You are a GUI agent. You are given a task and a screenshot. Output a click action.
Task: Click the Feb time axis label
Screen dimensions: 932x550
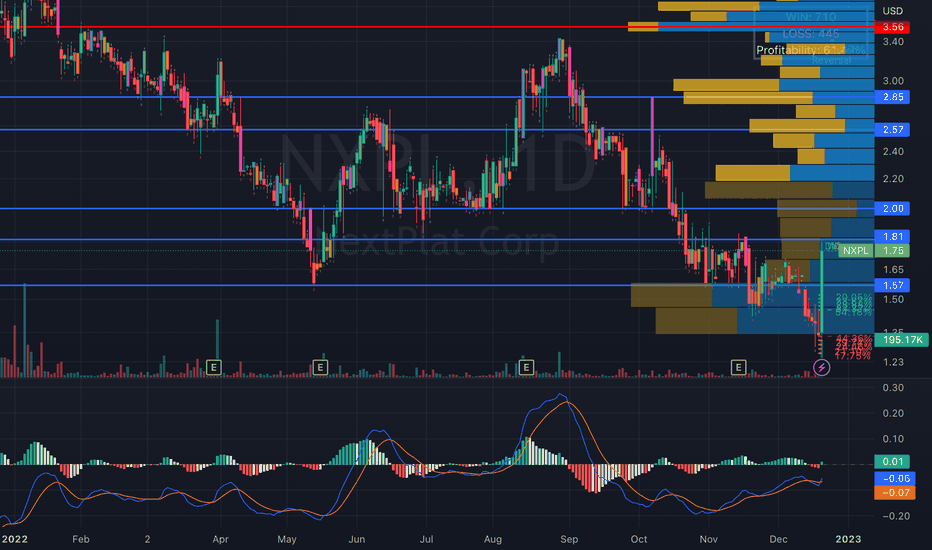(x=81, y=539)
